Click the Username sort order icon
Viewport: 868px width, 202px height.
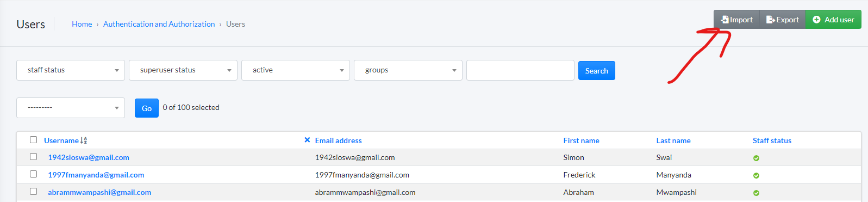click(x=84, y=140)
